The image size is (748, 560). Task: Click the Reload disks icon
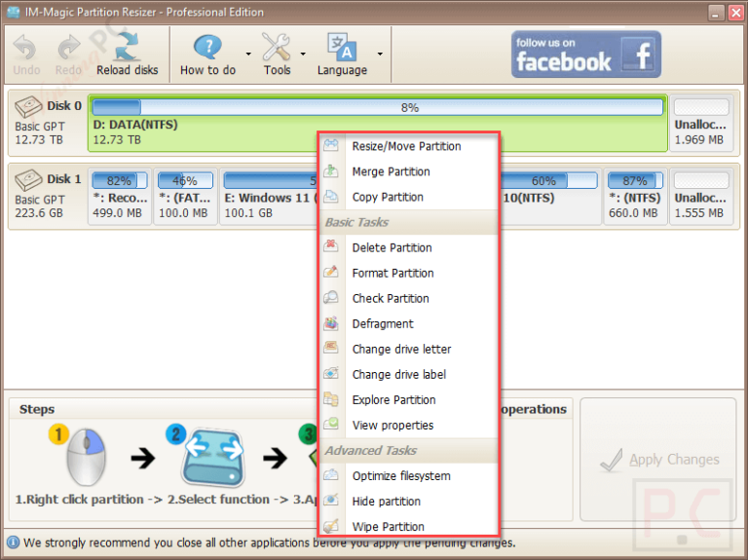tap(127, 47)
